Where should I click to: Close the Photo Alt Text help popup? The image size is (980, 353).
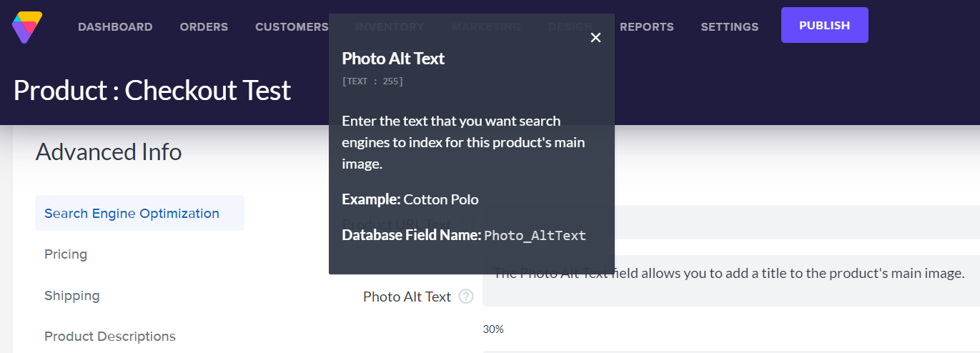[595, 38]
